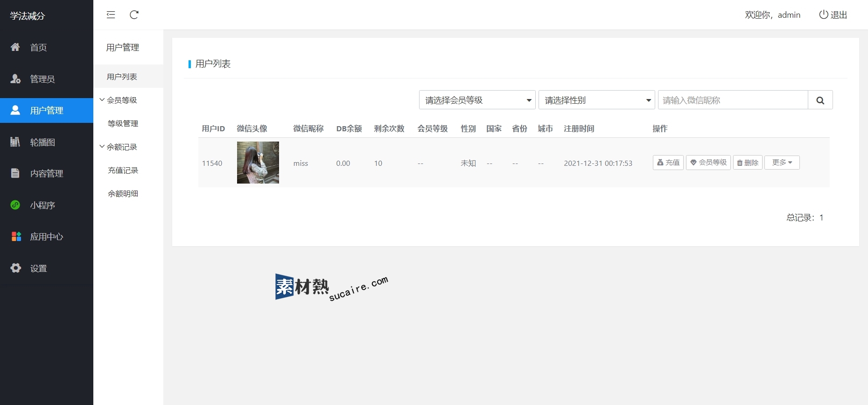Image resolution: width=868 pixels, height=405 pixels.
Task: Open 轮播图 carousel section in sidebar
Action: (42, 142)
